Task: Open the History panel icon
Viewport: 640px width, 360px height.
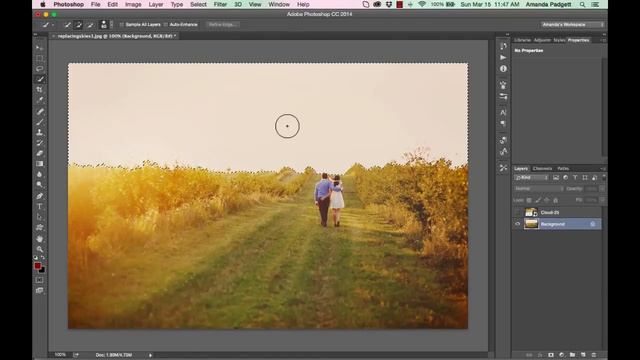Action: click(x=503, y=46)
